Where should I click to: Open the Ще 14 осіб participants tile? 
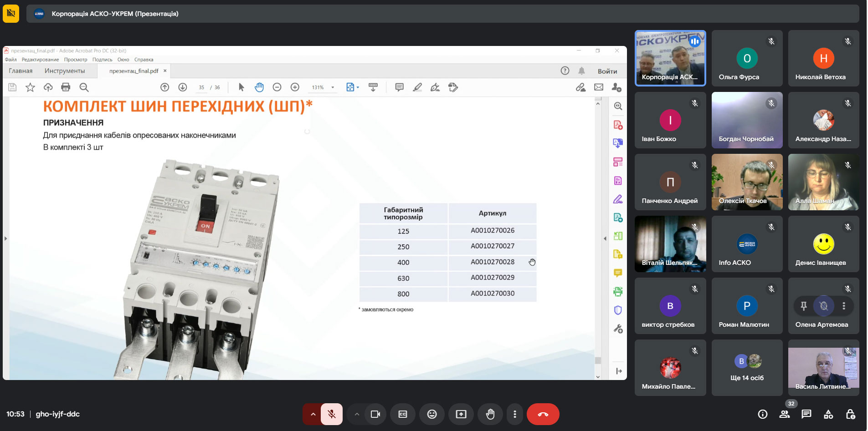747,368
